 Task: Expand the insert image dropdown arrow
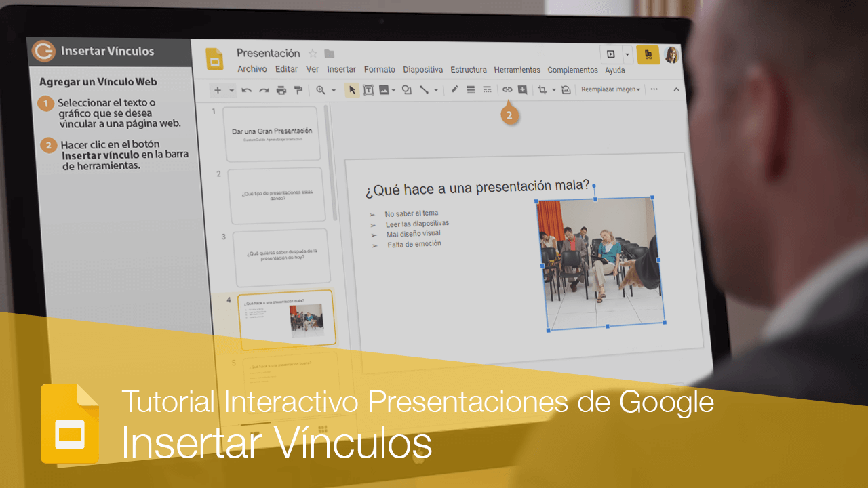pos(393,89)
